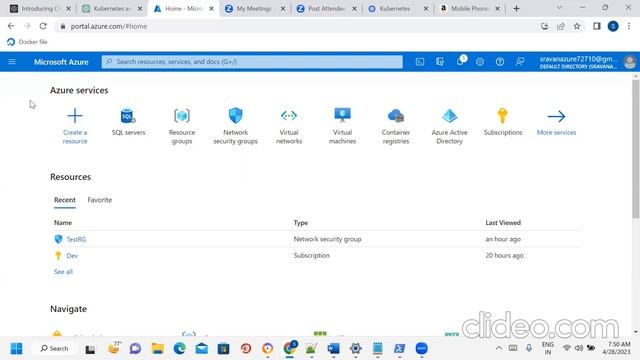Image resolution: width=640 pixels, height=360 pixels.
Task: Click Create a resource plus icon
Action: 75,116
